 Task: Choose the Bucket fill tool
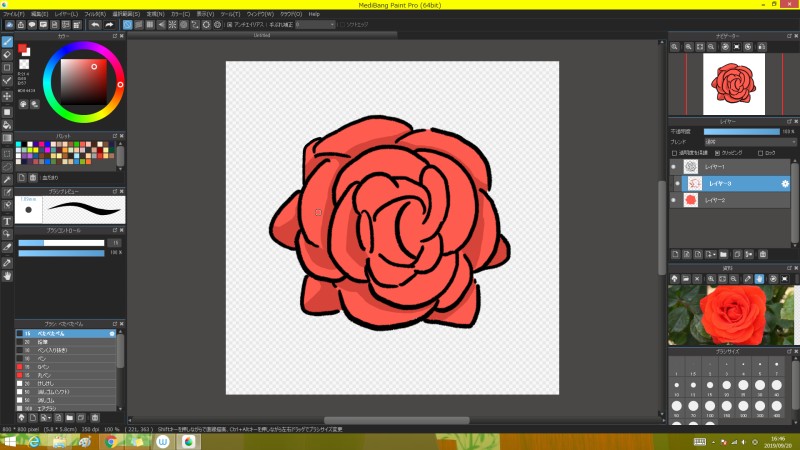point(7,124)
